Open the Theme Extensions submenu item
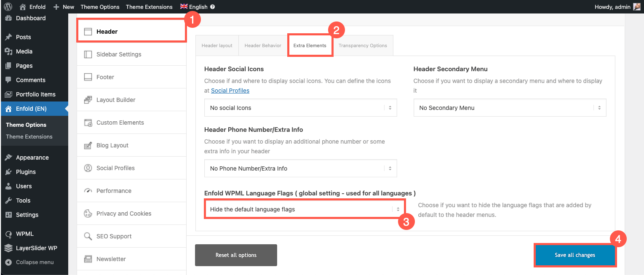 point(29,136)
